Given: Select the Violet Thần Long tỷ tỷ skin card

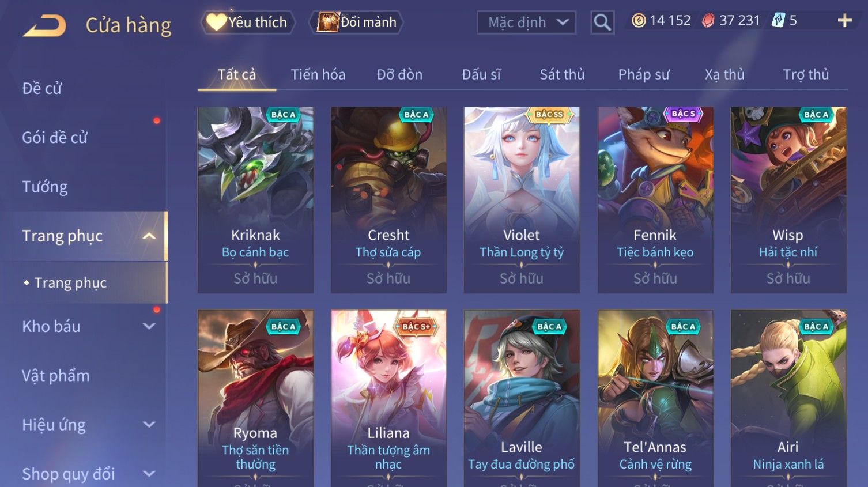Looking at the screenshot, I should tap(522, 200).
